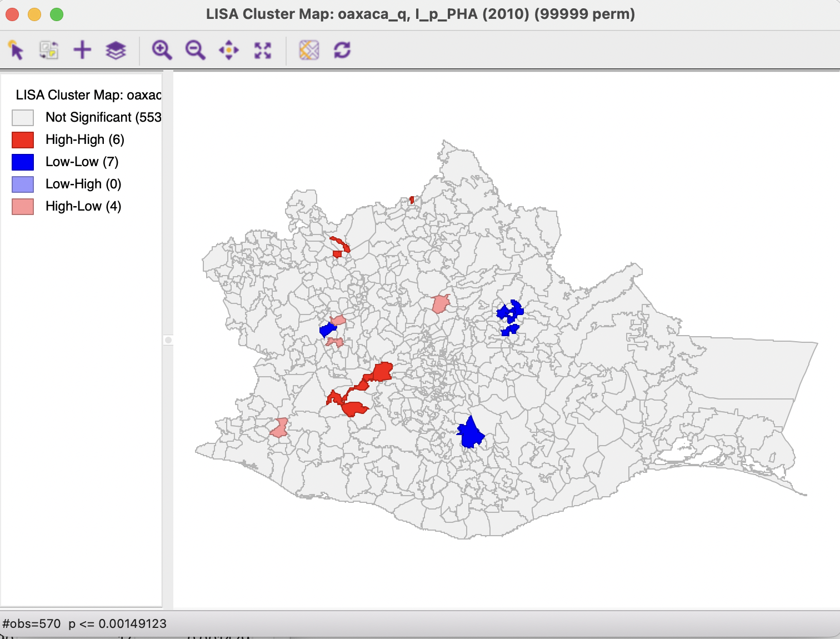Minimize the window with yellow button
840x639 pixels.
point(34,14)
